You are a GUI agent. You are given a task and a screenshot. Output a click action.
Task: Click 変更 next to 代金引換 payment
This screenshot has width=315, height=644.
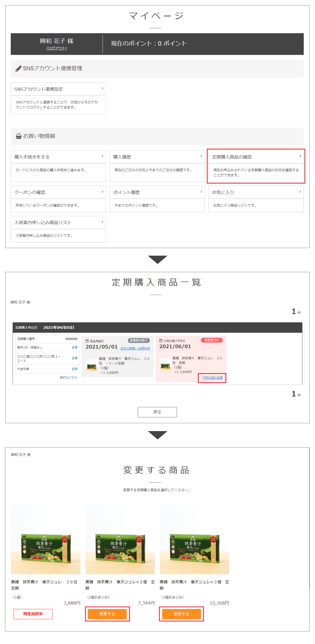pyautogui.click(x=75, y=369)
